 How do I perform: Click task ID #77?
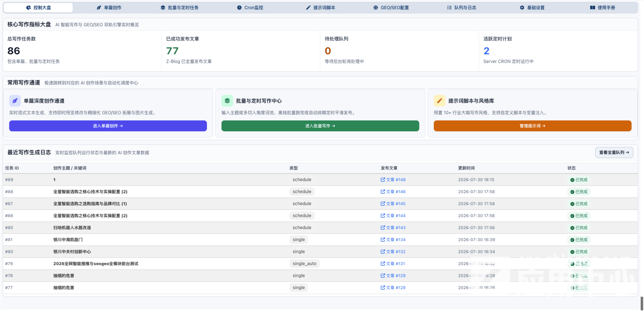click(9, 288)
